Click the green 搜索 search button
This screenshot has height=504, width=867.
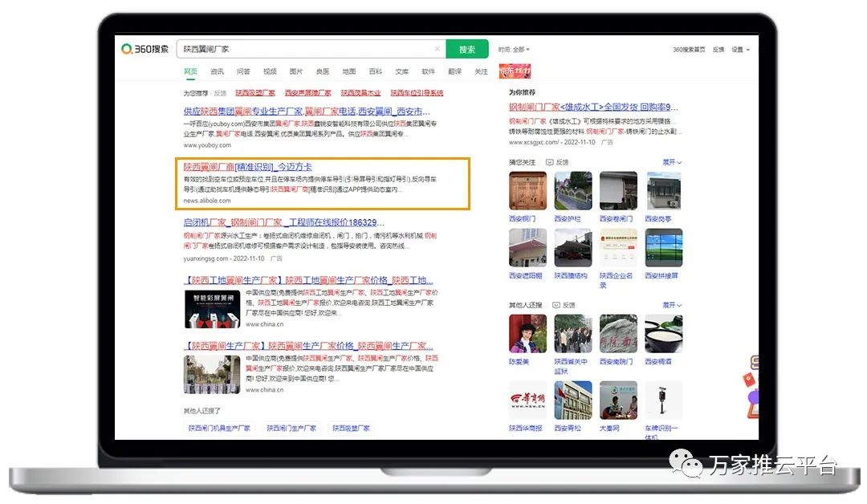[466, 49]
